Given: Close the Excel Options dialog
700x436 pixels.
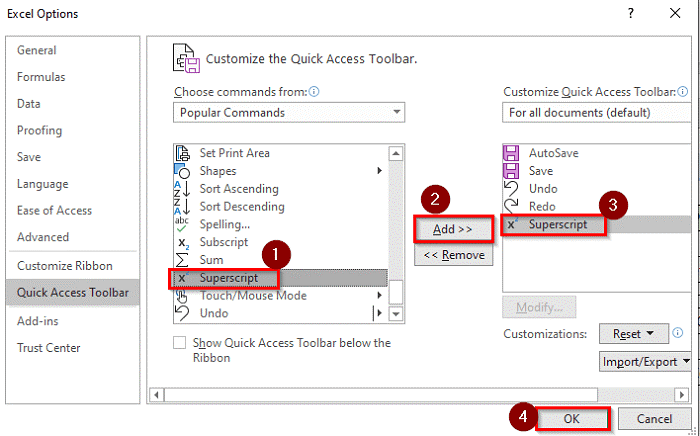Looking at the screenshot, I should point(675,13).
